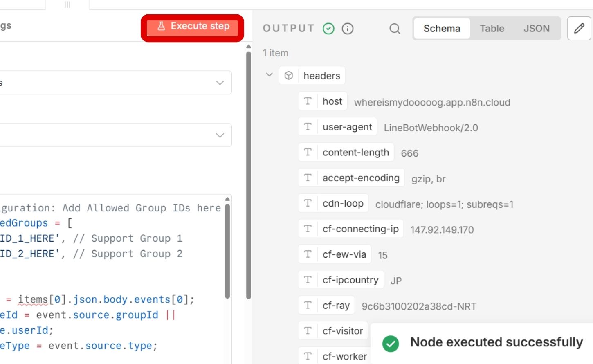
Task: Click the headers object cube icon
Action: (289, 76)
